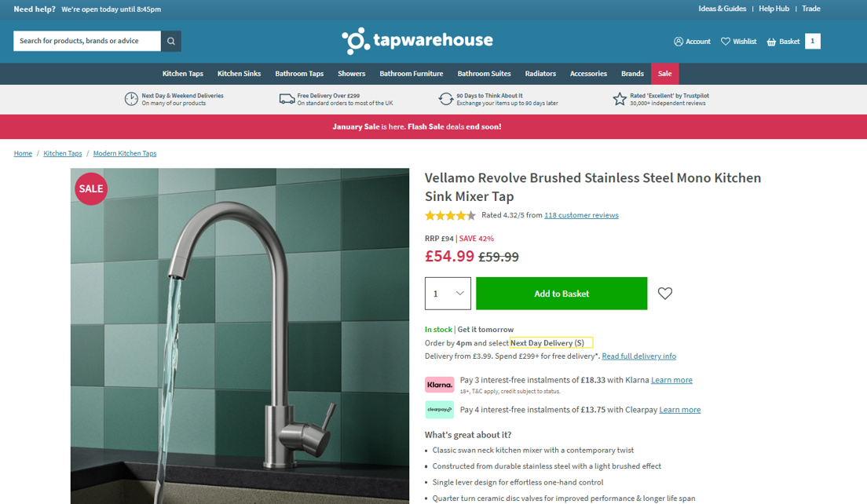Click the Add to Basket button

pos(562,294)
